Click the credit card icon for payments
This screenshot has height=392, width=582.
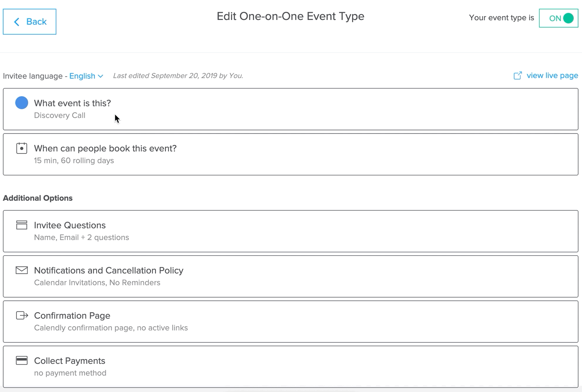[22, 360]
